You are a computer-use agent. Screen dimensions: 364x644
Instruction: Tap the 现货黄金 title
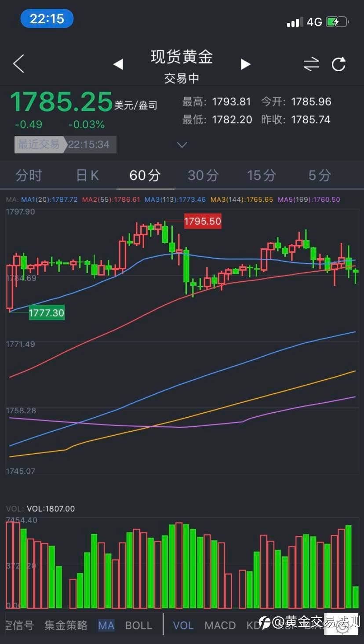click(182, 57)
